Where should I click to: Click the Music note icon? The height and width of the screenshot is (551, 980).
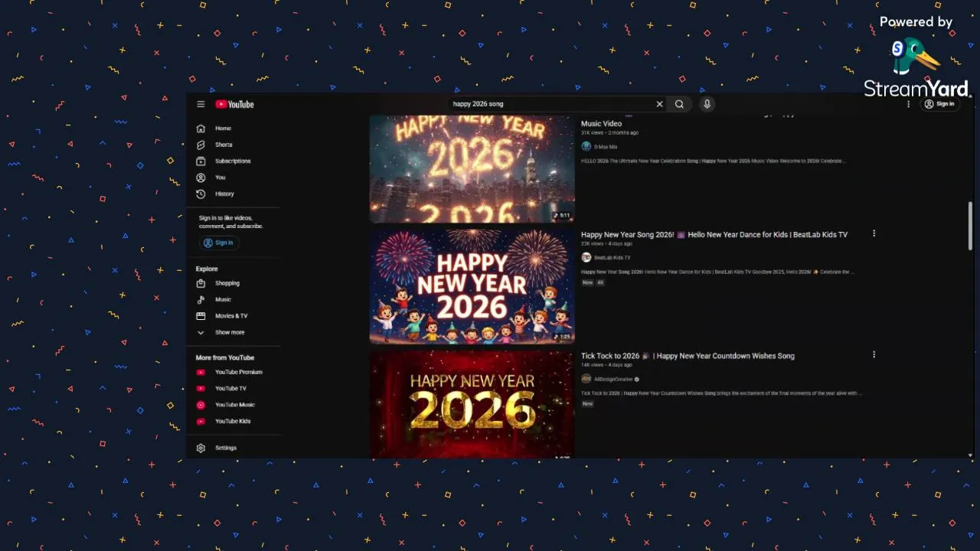(x=201, y=300)
